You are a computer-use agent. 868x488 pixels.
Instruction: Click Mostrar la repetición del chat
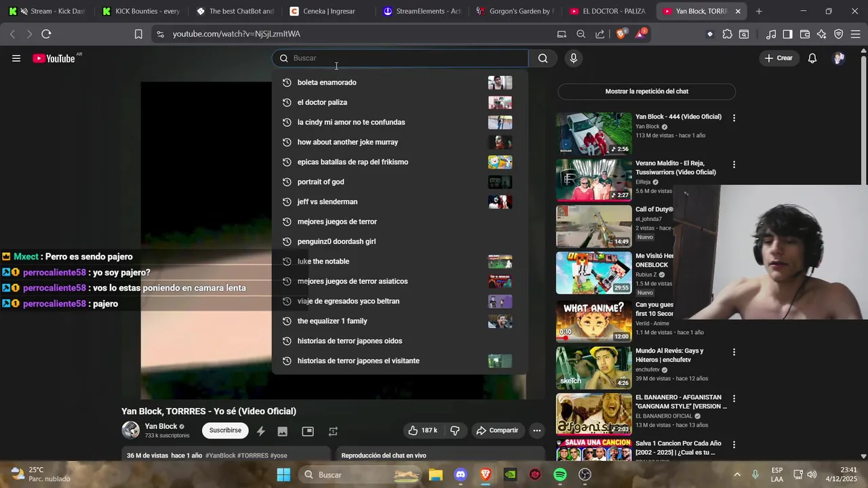coord(646,91)
